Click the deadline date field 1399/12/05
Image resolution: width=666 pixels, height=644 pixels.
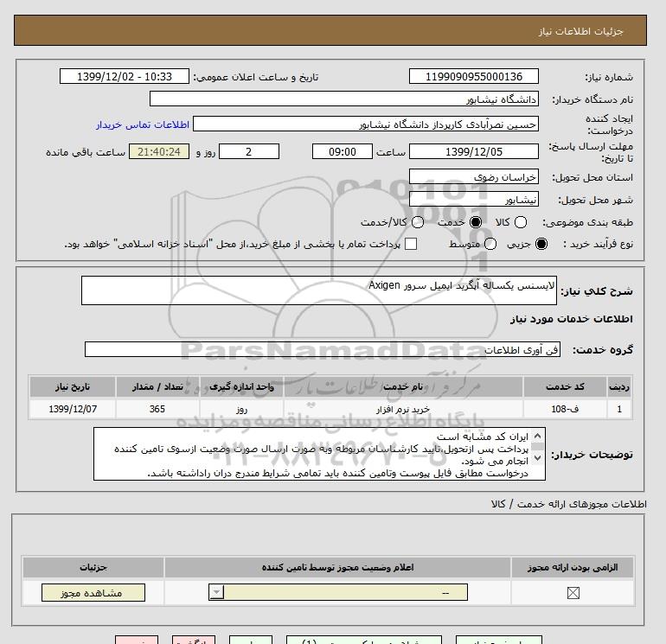tap(474, 151)
